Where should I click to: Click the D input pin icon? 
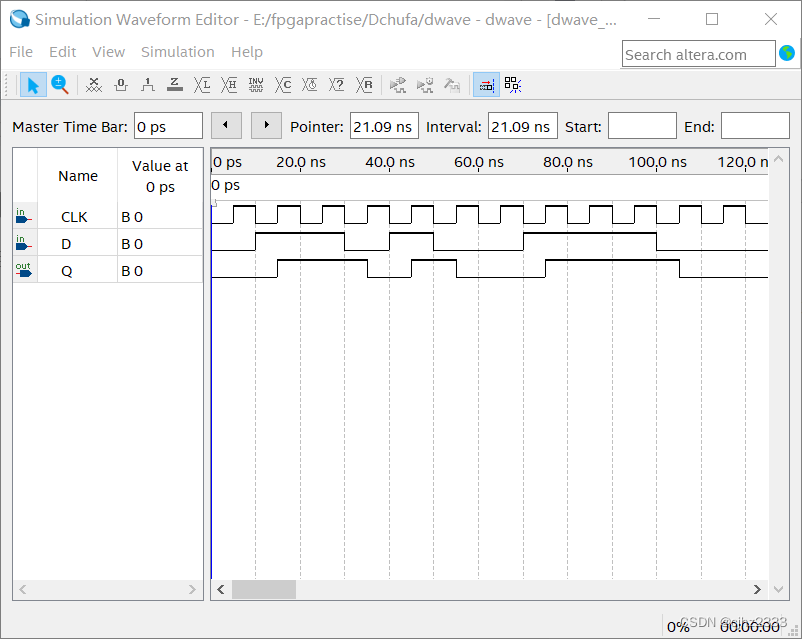click(x=24, y=244)
